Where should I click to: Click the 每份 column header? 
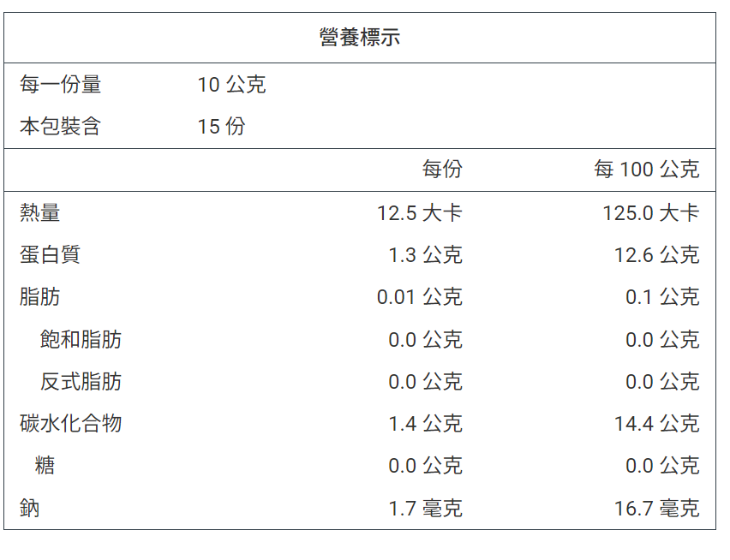pos(442,170)
